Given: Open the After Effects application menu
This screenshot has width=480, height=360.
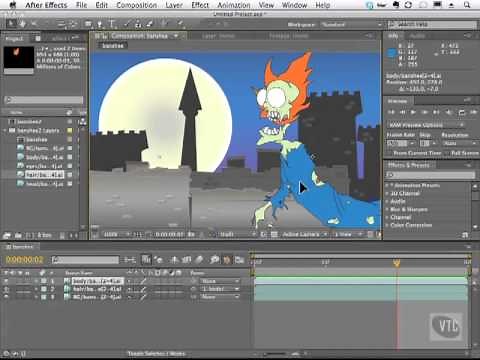Looking at the screenshot, I should (46, 5).
